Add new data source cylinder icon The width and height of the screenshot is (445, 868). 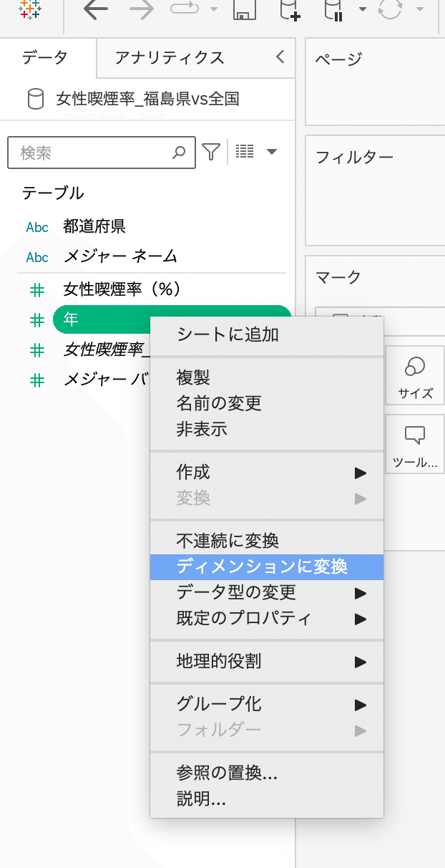tap(289, 9)
